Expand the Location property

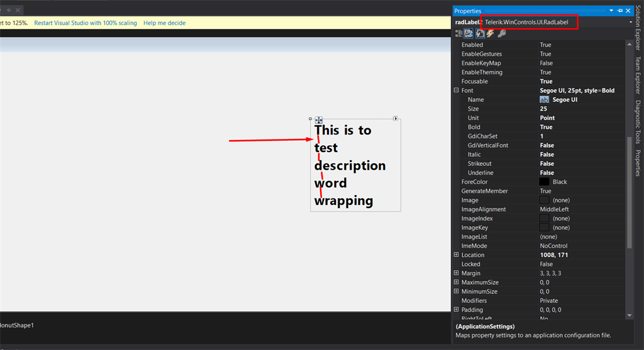coord(457,255)
